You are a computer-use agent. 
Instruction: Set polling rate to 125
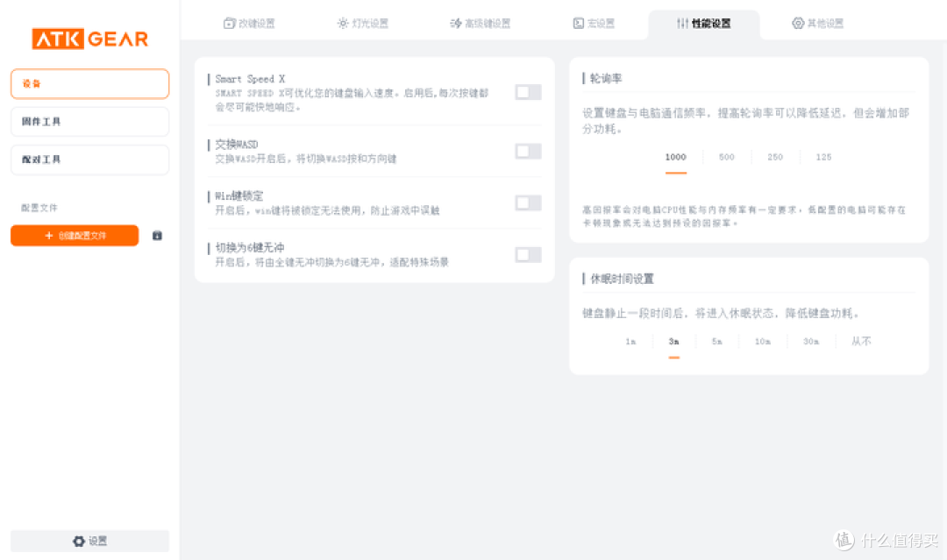pyautogui.click(x=823, y=157)
